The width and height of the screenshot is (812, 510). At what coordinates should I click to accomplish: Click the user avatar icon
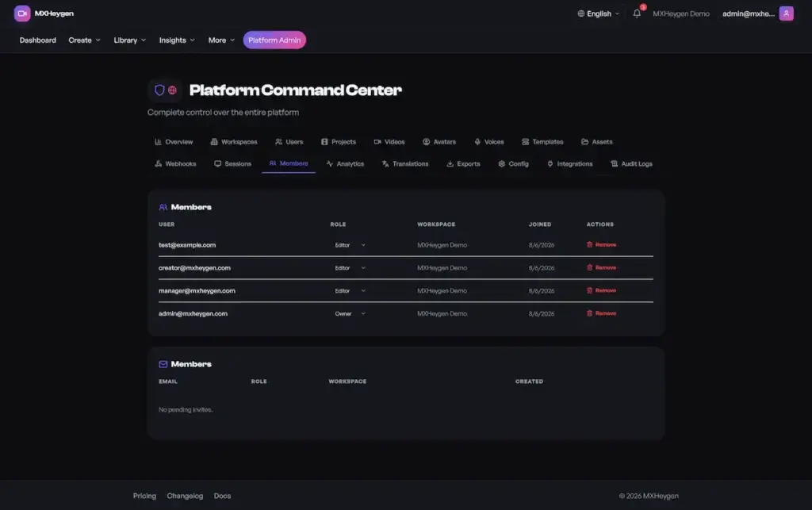pos(786,13)
